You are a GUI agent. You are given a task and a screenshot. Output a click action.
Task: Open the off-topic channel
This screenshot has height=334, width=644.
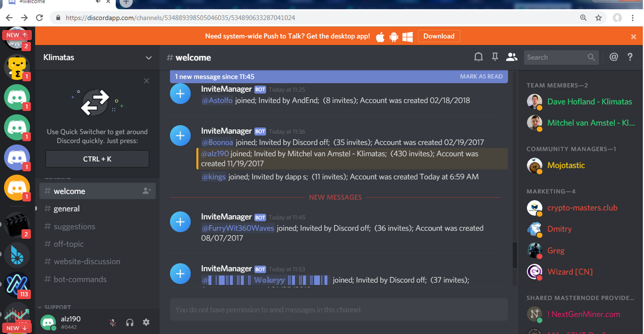pos(98,244)
